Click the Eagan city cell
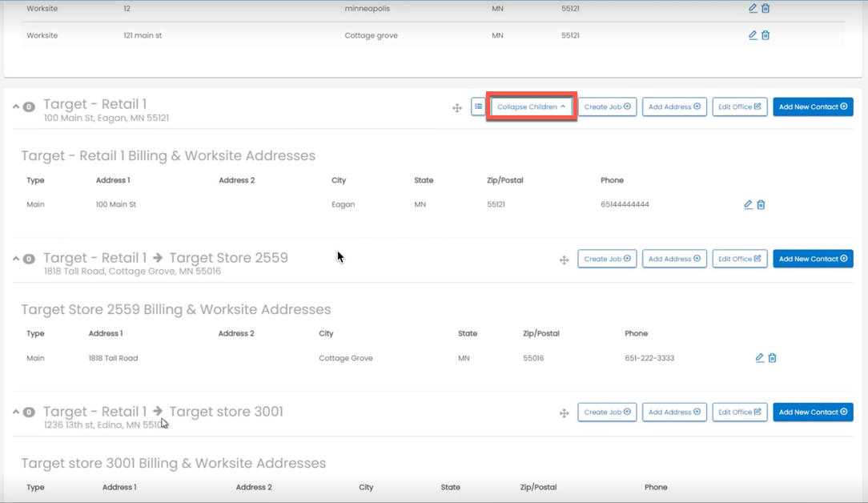 tap(344, 204)
